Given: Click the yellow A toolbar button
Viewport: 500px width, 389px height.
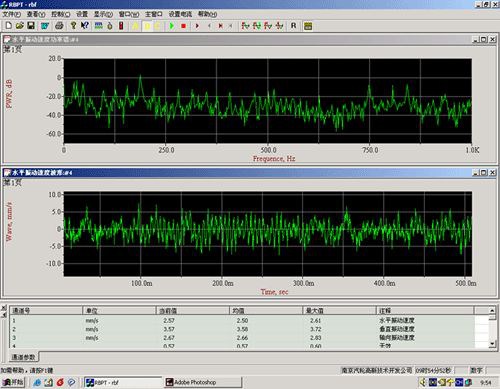Looking at the screenshot, I should [136, 26].
